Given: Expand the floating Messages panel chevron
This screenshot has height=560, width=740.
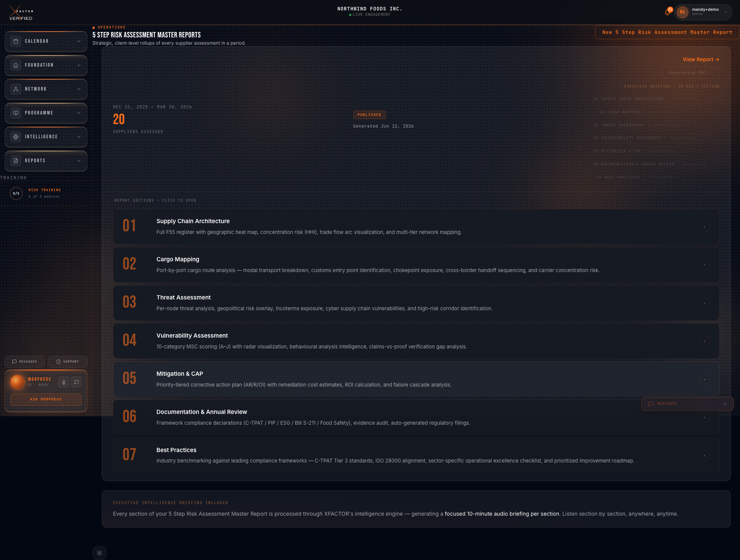Looking at the screenshot, I should tap(725, 404).
